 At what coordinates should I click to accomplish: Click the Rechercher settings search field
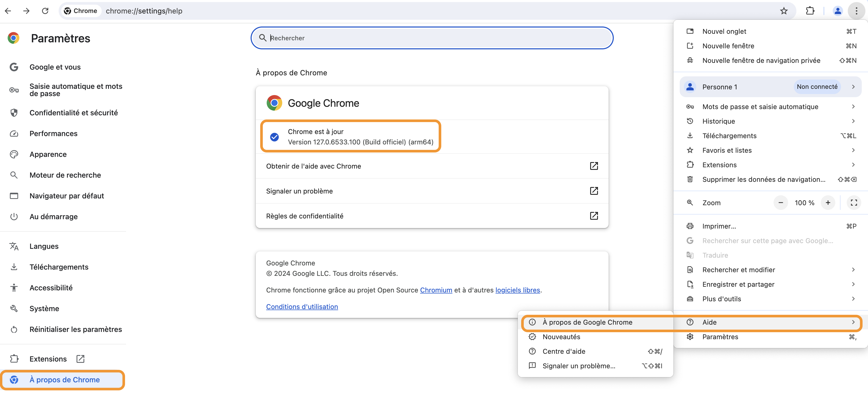click(432, 38)
